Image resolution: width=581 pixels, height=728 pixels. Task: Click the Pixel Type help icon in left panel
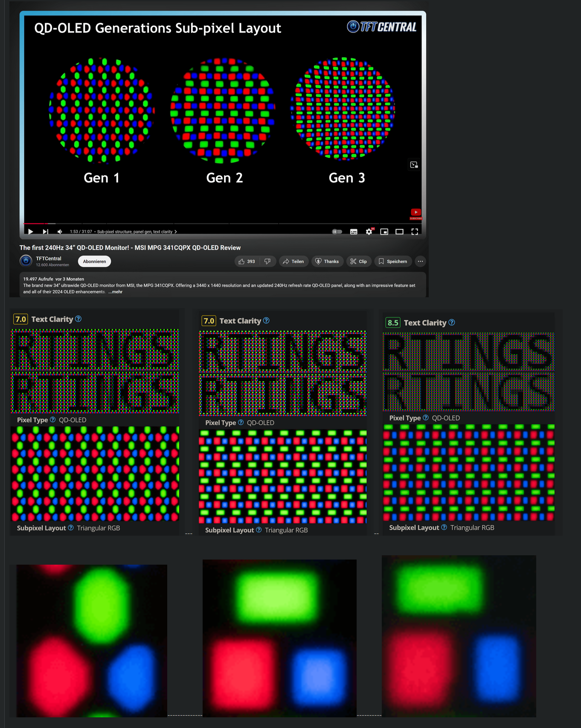53,420
